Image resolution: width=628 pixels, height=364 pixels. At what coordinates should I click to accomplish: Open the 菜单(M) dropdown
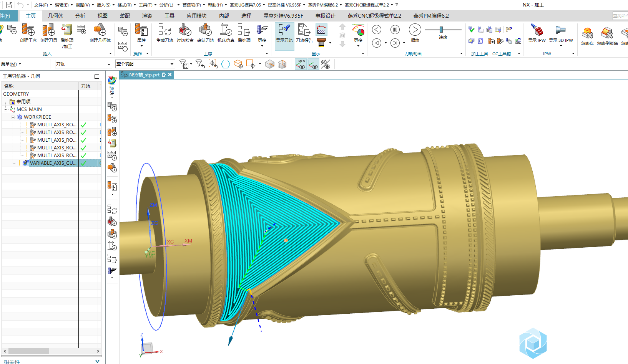point(11,64)
